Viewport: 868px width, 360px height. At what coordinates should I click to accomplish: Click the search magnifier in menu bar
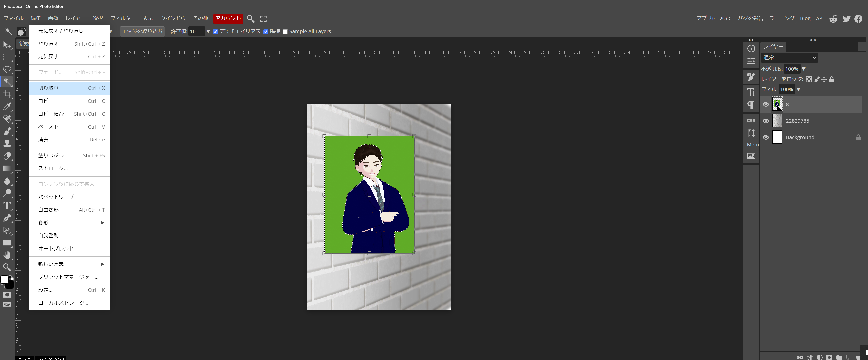(250, 18)
